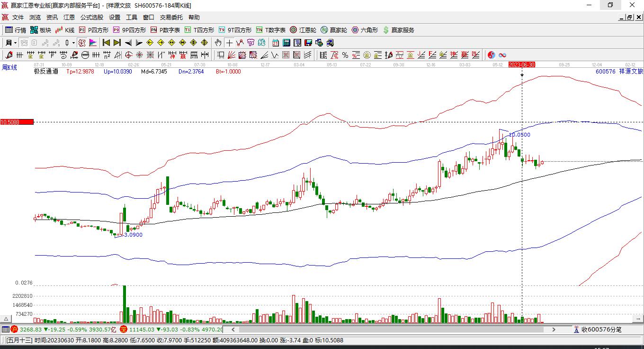
Task: Open the 文件 menu
Action: (18, 18)
